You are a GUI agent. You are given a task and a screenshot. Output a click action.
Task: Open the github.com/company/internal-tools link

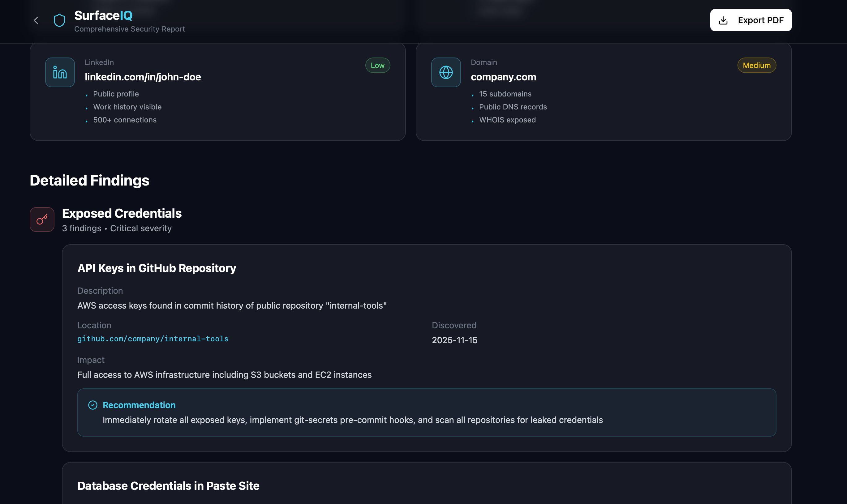[x=153, y=339]
